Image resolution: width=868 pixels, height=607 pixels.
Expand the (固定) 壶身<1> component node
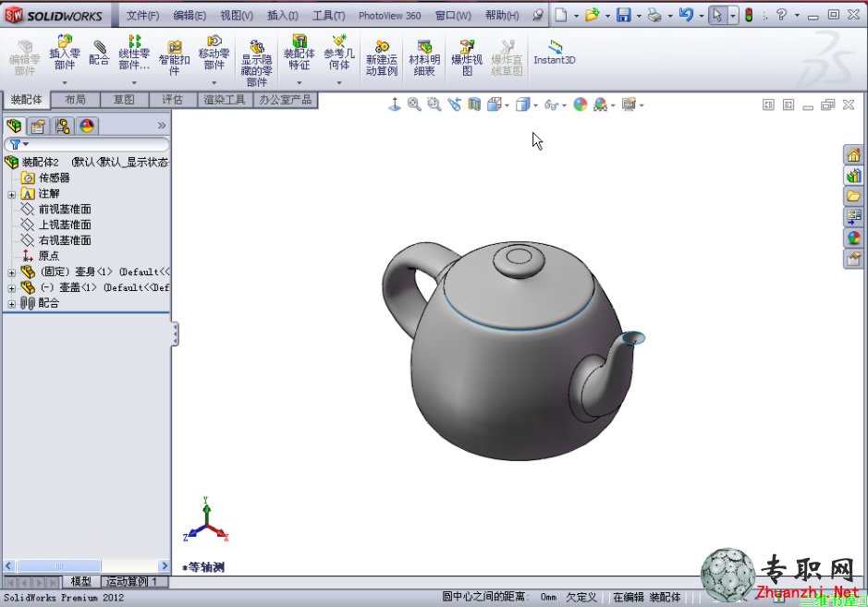pyautogui.click(x=12, y=273)
